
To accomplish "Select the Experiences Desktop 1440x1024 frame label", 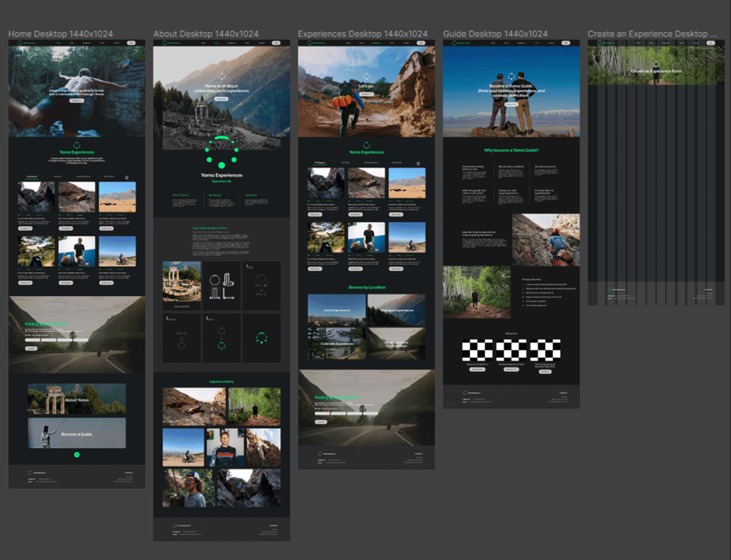I will (363, 34).
